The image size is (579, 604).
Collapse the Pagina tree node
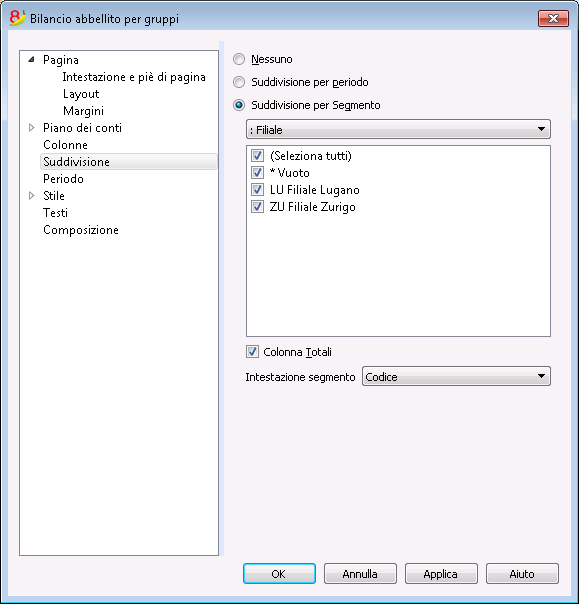tap(32, 59)
